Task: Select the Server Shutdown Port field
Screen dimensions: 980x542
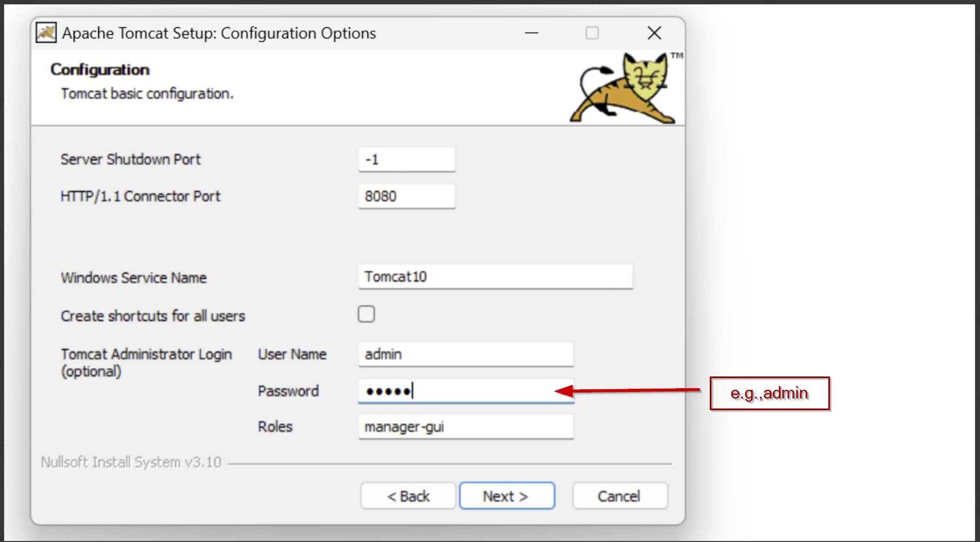Action: tap(406, 159)
